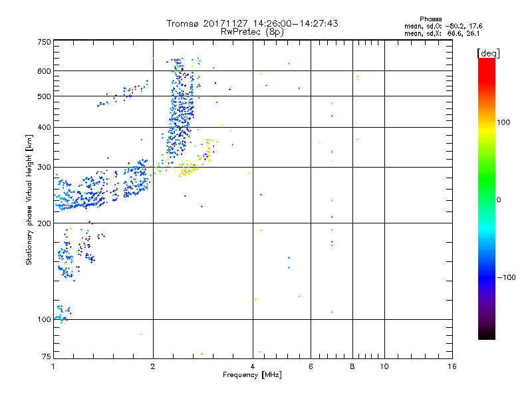Click the yellow echo cluster near 2.5 MHz, 290 km
This screenshot has width=532, height=399.
tap(188, 170)
